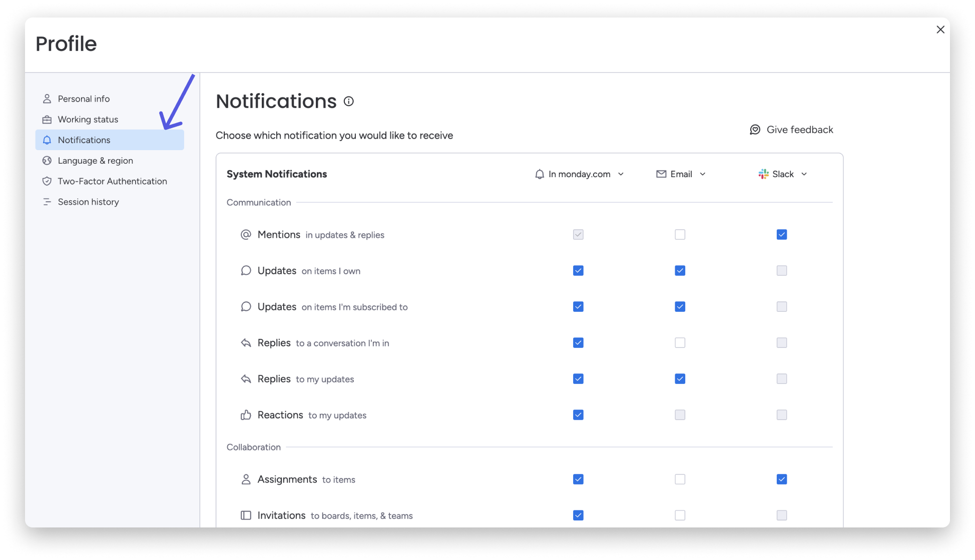
Task: Uncheck In monday.com for Reactions to my updates
Action: [x=578, y=415]
